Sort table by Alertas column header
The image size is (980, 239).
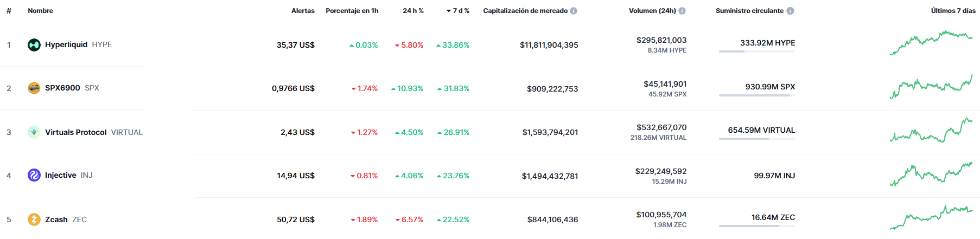pos(303,11)
